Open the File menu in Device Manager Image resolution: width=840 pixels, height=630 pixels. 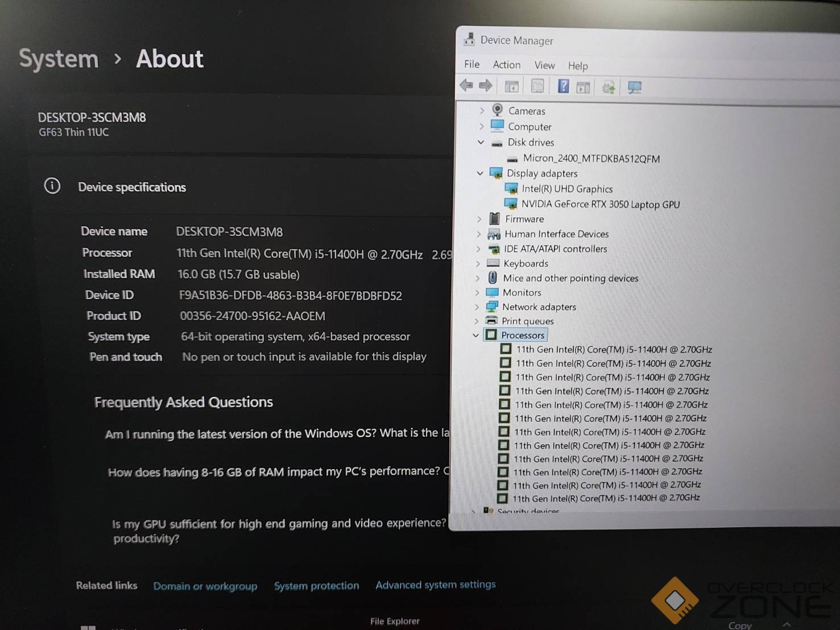pyautogui.click(x=471, y=64)
